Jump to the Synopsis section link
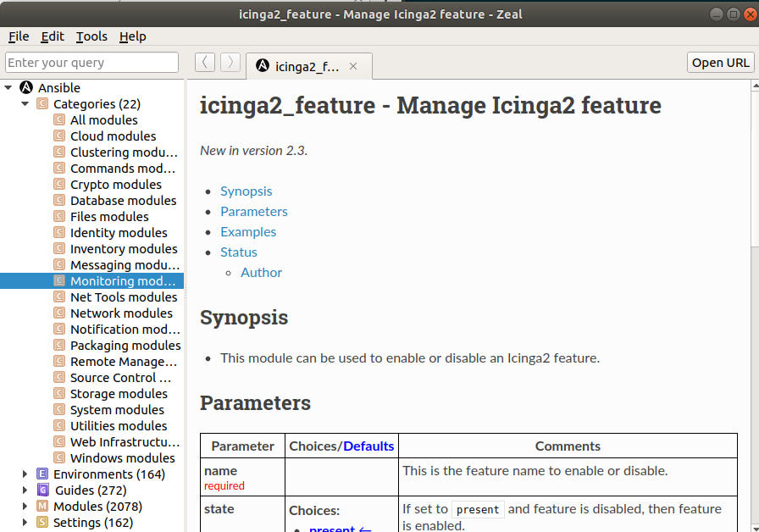 point(246,191)
